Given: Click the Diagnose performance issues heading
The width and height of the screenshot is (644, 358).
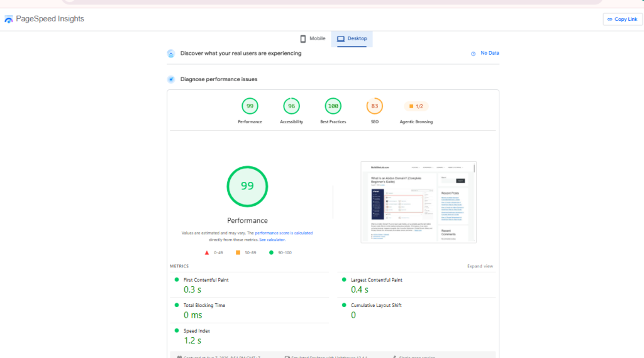Looking at the screenshot, I should [218, 79].
